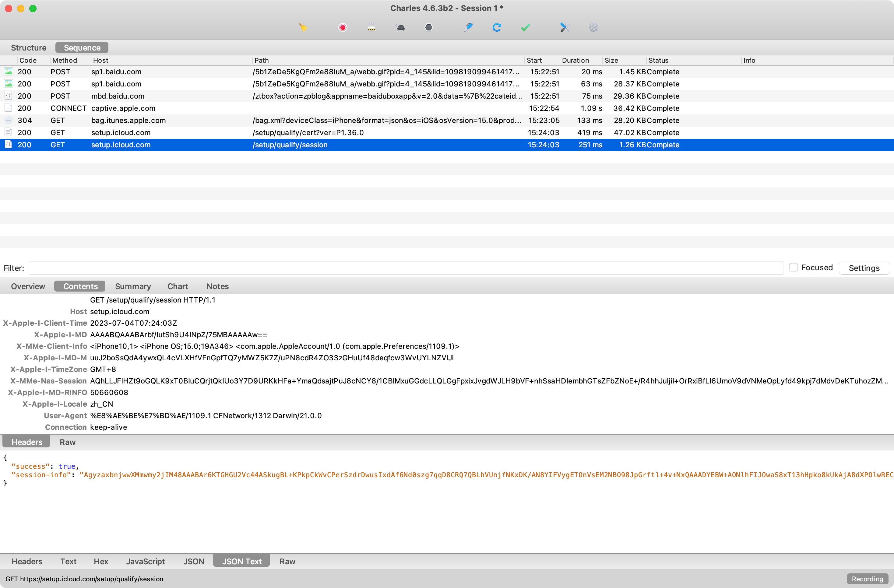The height and width of the screenshot is (588, 894).
Task: Open the Notes tab
Action: (x=217, y=286)
